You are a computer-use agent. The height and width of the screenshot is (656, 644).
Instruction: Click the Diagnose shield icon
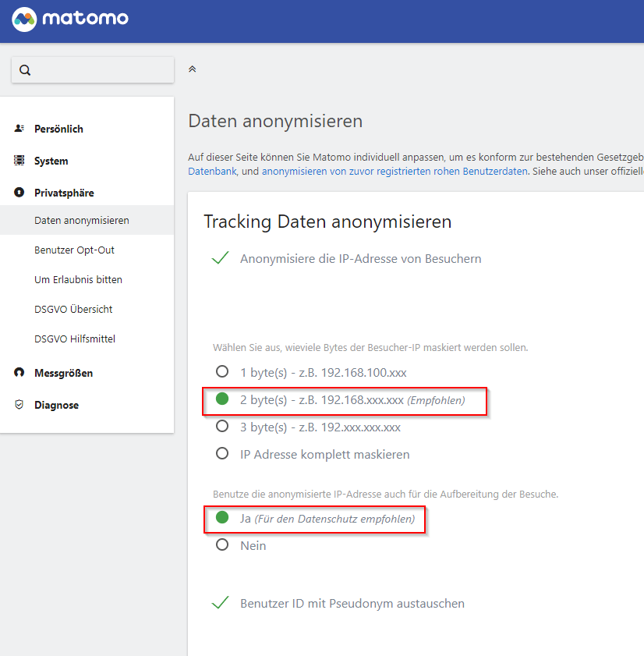tap(19, 405)
